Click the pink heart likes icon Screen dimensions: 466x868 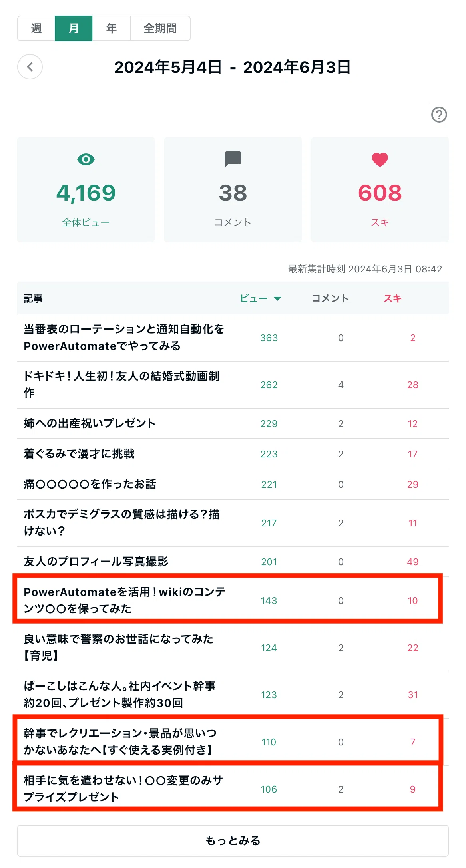click(380, 160)
